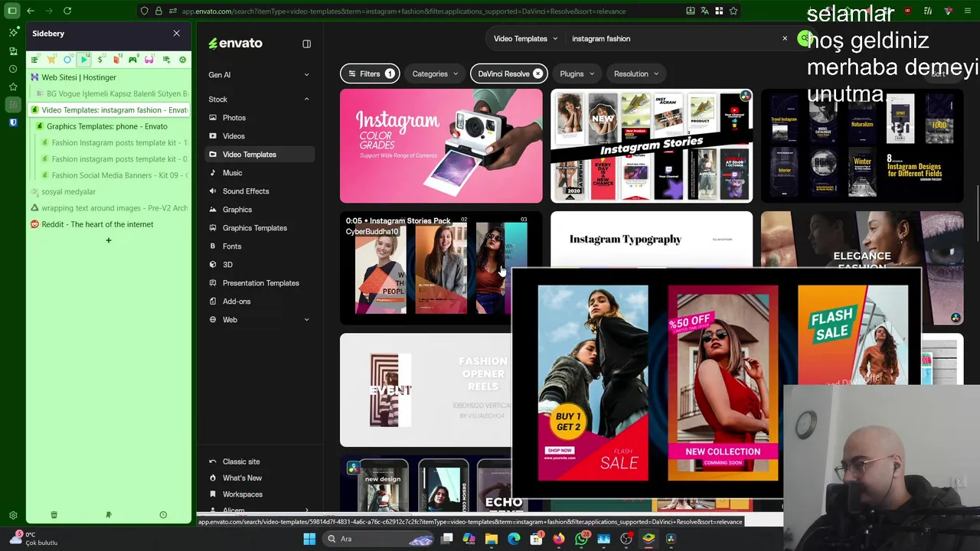The width and height of the screenshot is (980, 551).
Task: Click the taskbar search box 'Ara'
Action: coord(379,539)
